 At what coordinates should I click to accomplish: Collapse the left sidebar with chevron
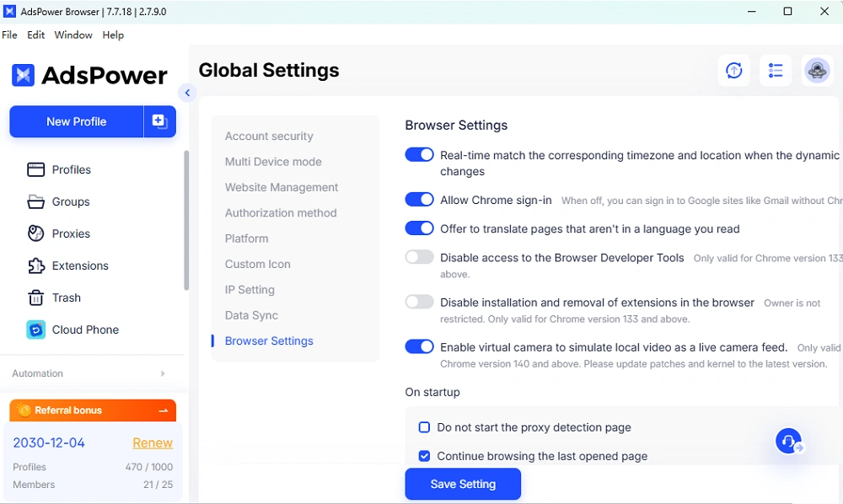(x=187, y=93)
